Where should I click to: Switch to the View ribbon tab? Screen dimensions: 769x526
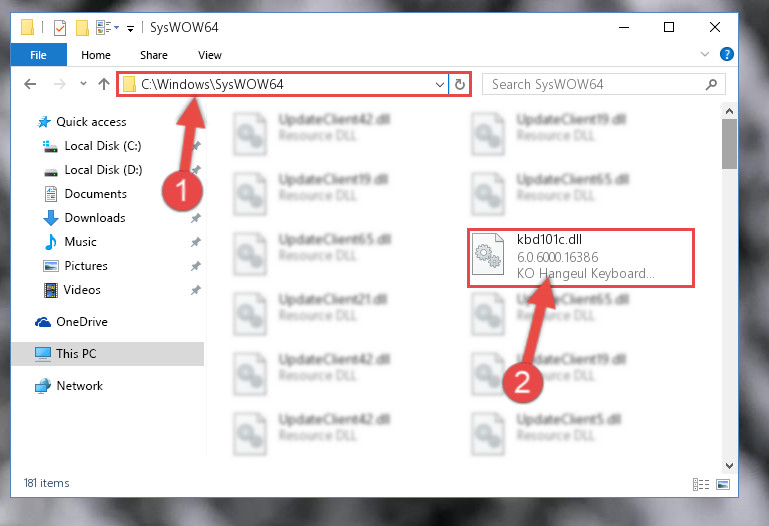pyautogui.click(x=210, y=55)
